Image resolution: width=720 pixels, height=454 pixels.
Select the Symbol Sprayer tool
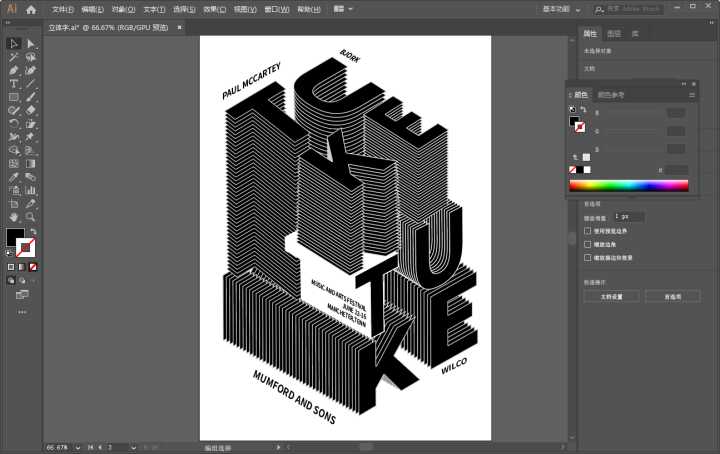pos(14,190)
